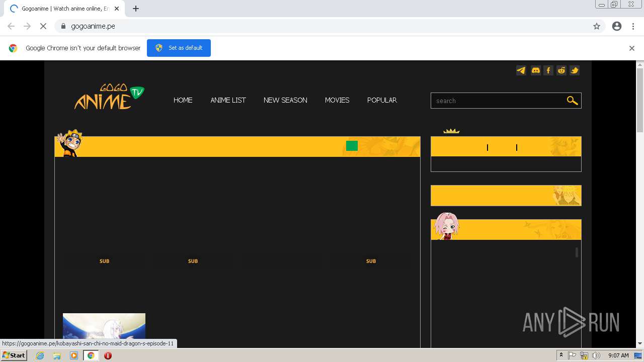Open the Windows Start menu

(x=14, y=355)
